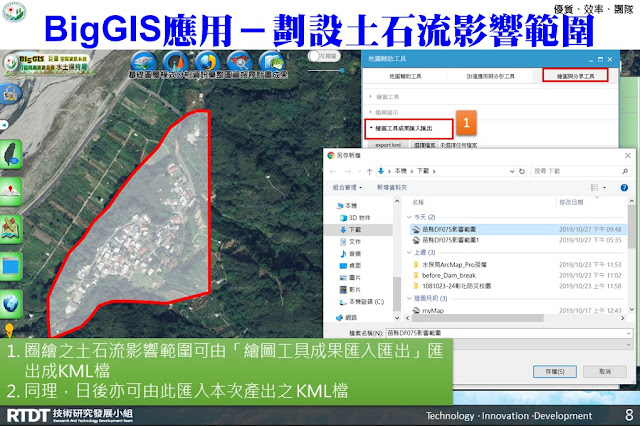
Task: Open the help question mark in save dialog
Action: pos(624,188)
